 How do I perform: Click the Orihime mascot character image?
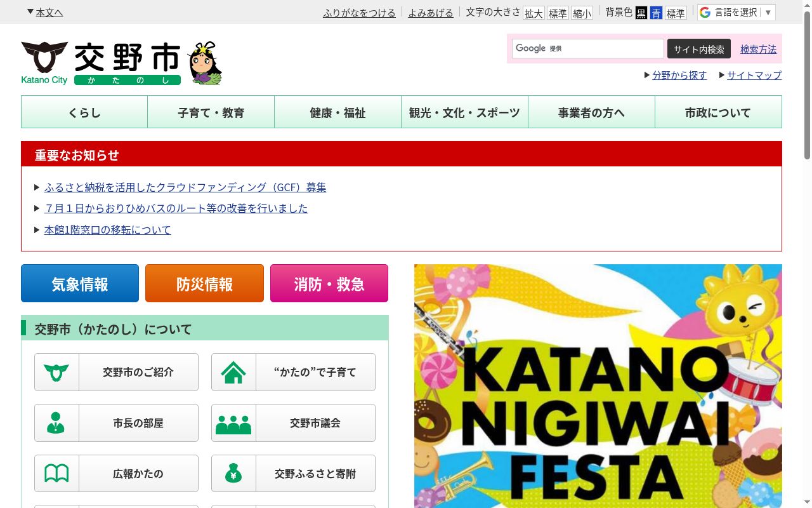tap(204, 63)
